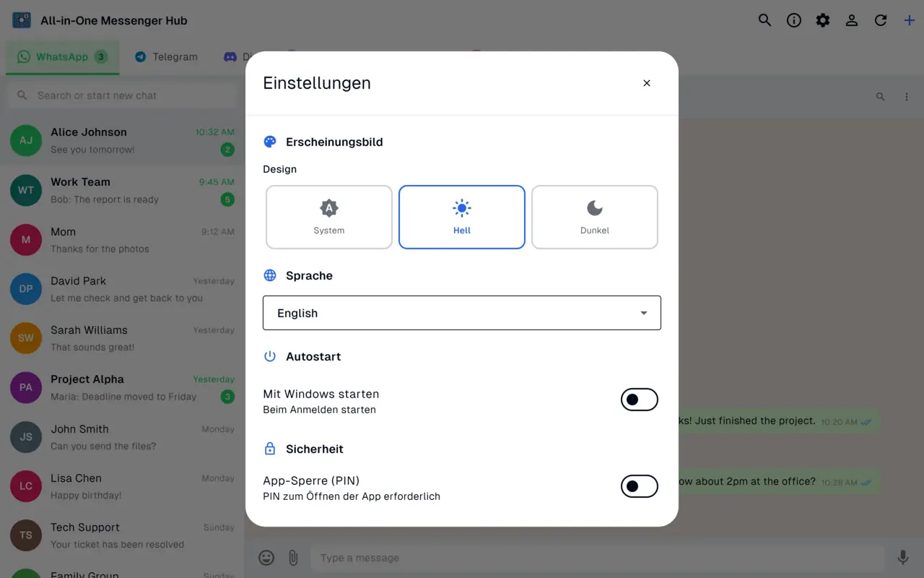Click Beim Anmelden starten text
Image resolution: width=924 pixels, height=578 pixels.
tap(319, 410)
